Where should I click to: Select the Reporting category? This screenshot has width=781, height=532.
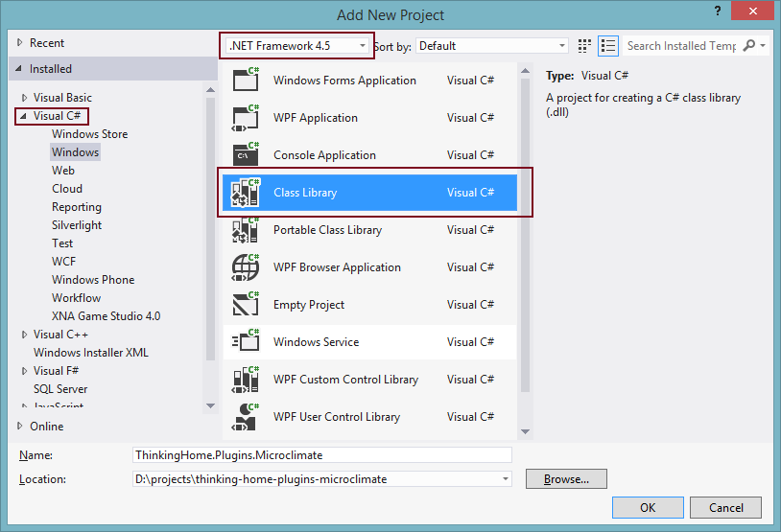click(x=77, y=207)
